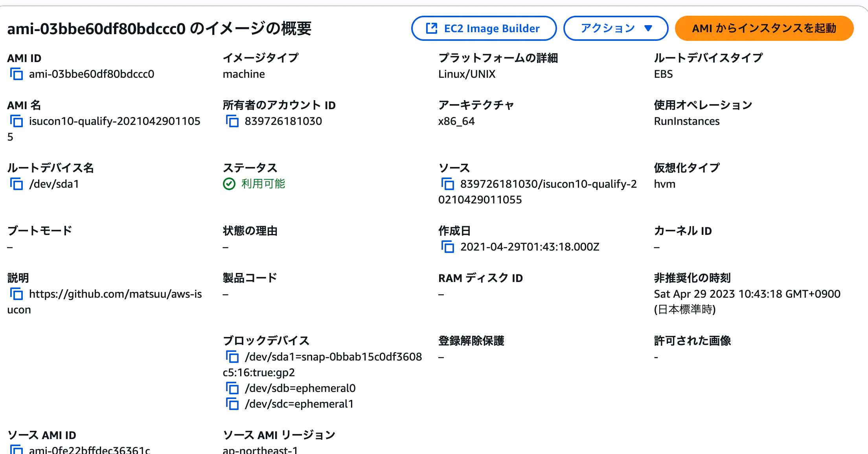Viewport: 868px width, 454px height.
Task: Copy the creation date 2021-04-29 value
Action: (448, 247)
